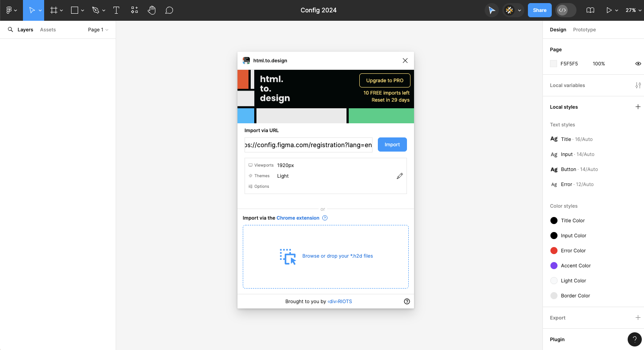Click the import URL input field
Image resolution: width=644 pixels, height=350 pixels.
(309, 145)
